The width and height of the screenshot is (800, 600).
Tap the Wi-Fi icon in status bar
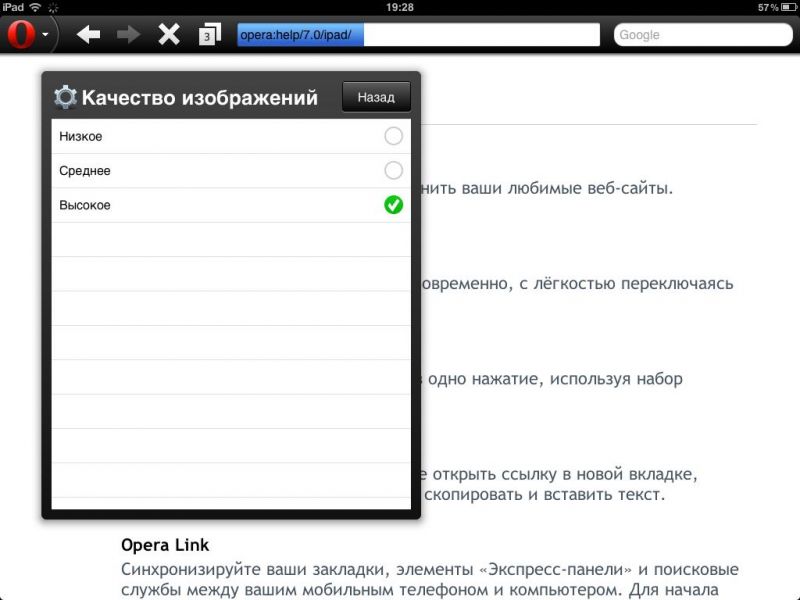tap(35, 7)
